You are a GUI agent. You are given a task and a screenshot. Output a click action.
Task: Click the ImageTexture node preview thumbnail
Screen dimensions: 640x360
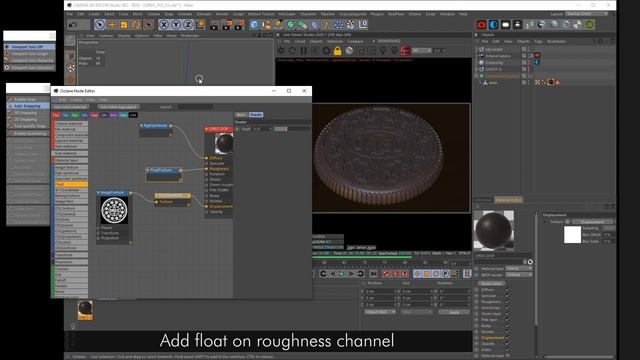[x=114, y=210]
